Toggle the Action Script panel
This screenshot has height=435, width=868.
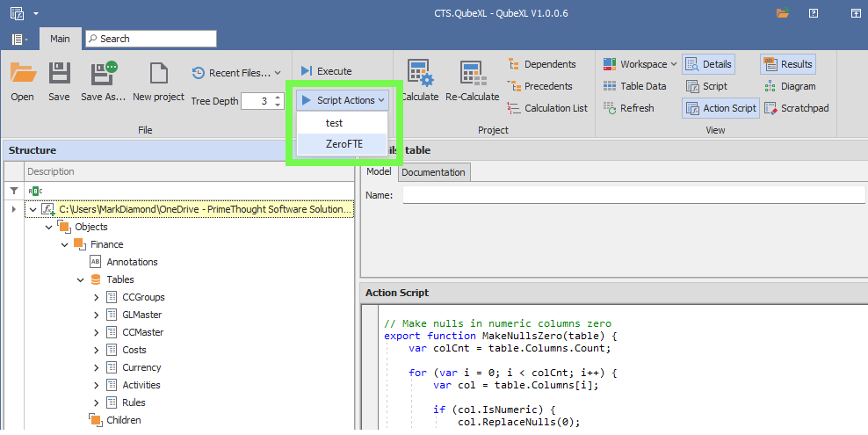[720, 108]
